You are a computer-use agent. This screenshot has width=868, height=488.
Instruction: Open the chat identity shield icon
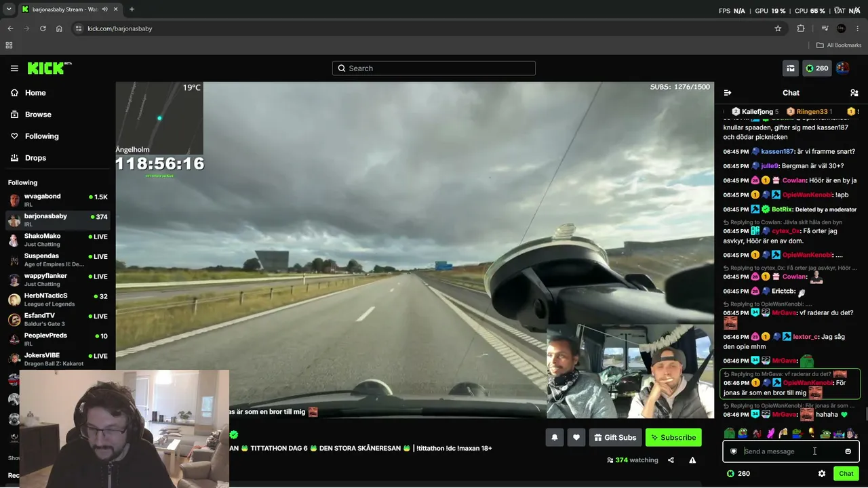tap(733, 451)
